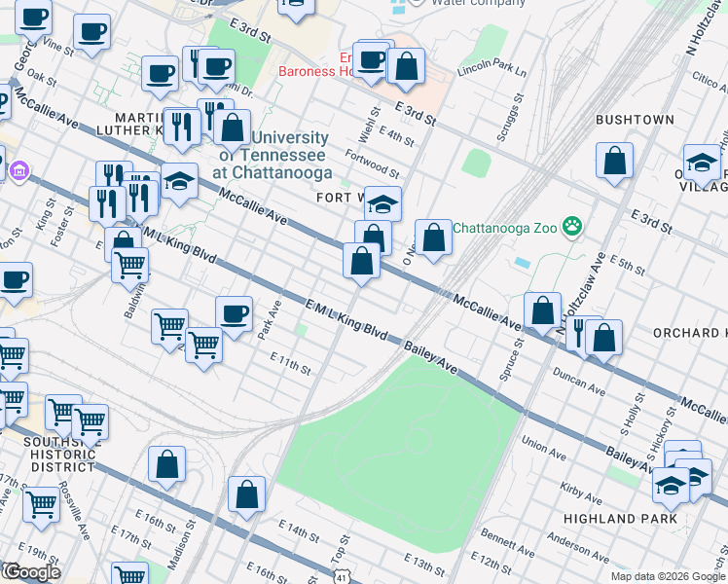
Task: Open the cafe marker left of Park Ave
Action: click(234, 315)
